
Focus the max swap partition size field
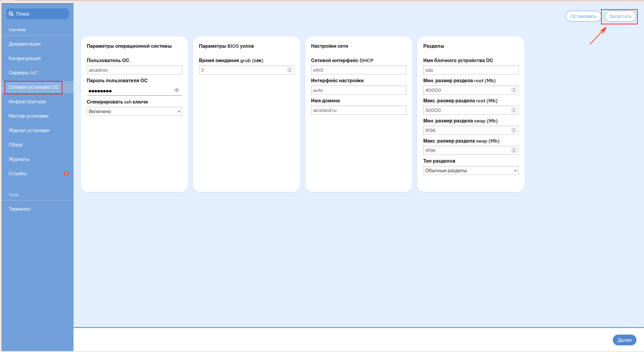(471, 150)
